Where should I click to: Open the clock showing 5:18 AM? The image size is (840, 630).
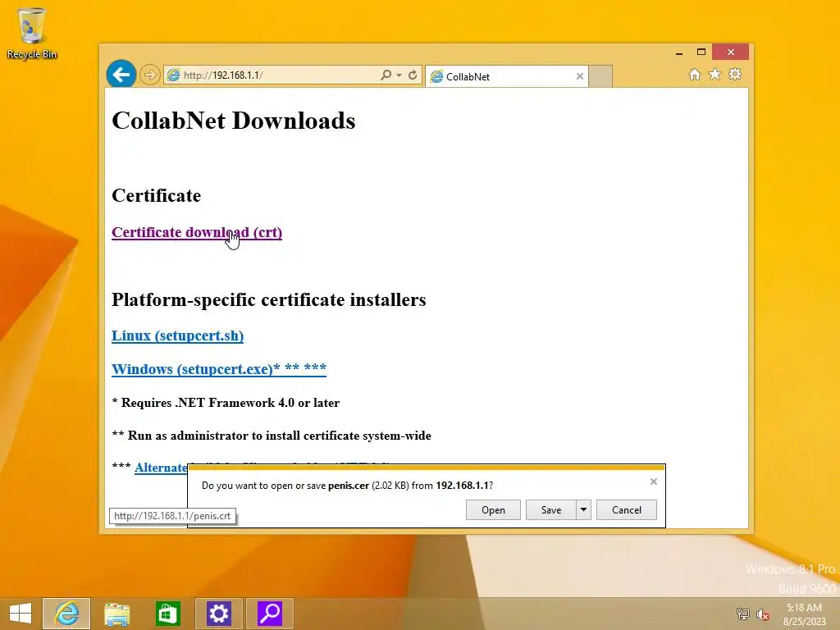tap(804, 614)
